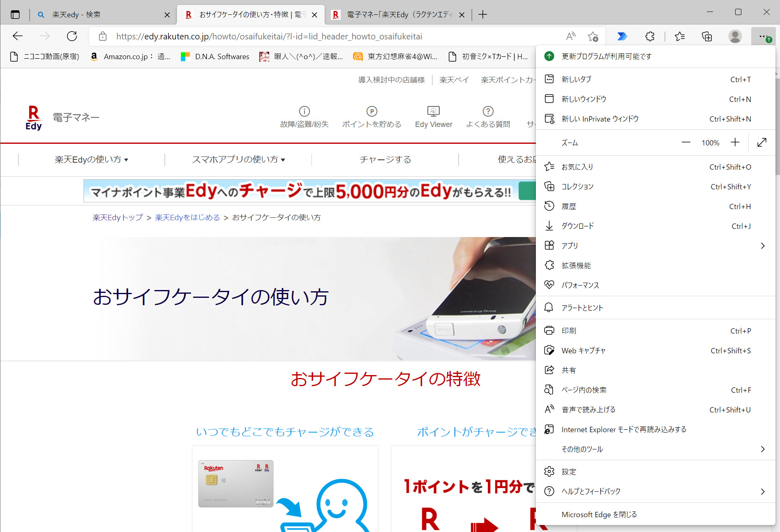Open 履歴 from the menu

coord(655,206)
